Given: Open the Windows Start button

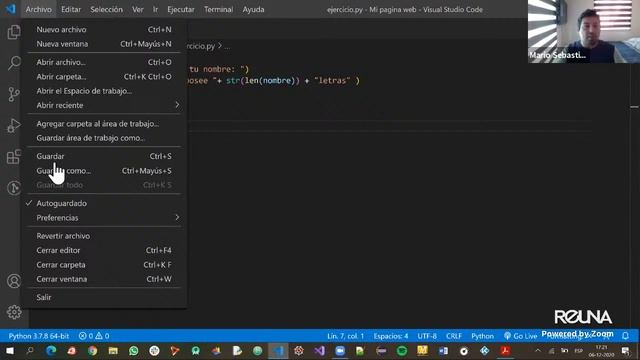Looking at the screenshot, I should [9, 351].
